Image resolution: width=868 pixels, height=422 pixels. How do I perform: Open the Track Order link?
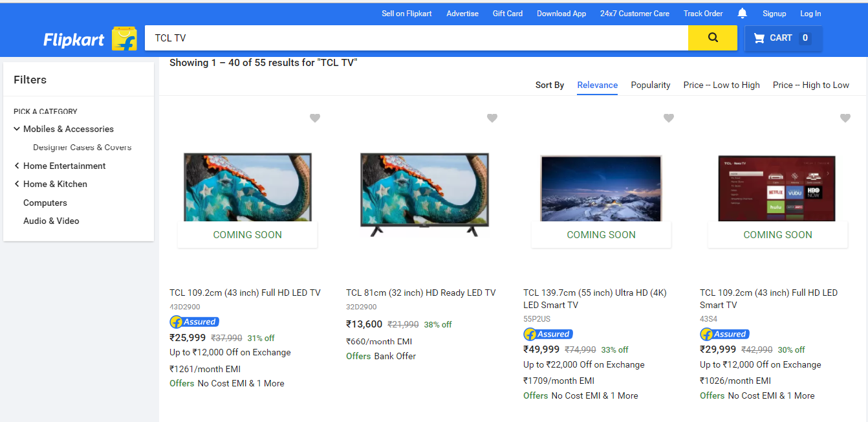702,14
